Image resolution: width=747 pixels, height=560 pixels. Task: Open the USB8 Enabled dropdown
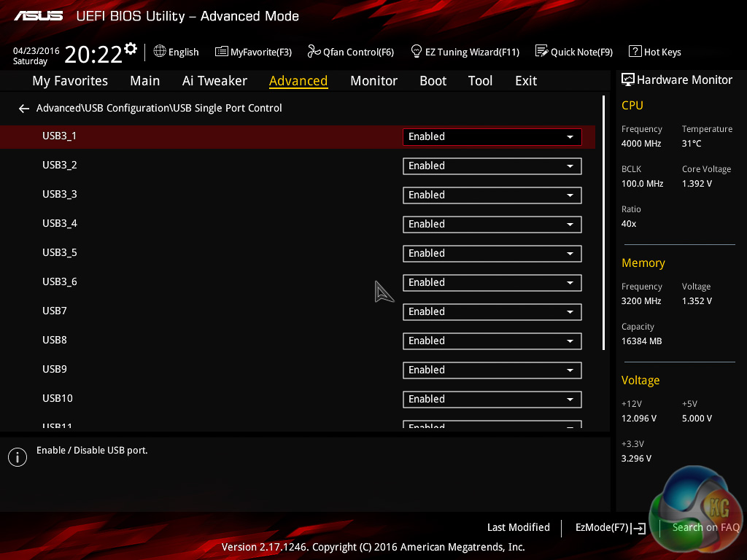pyautogui.click(x=492, y=341)
